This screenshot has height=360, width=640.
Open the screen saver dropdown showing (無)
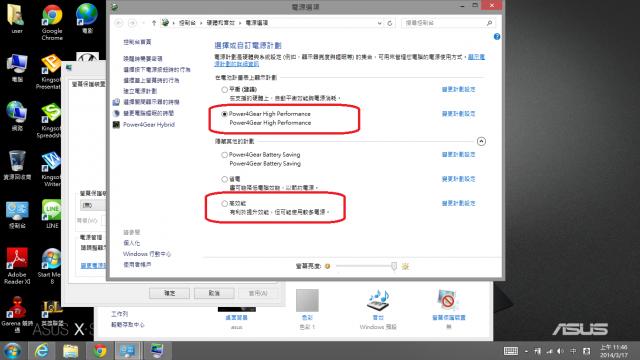click(93, 205)
